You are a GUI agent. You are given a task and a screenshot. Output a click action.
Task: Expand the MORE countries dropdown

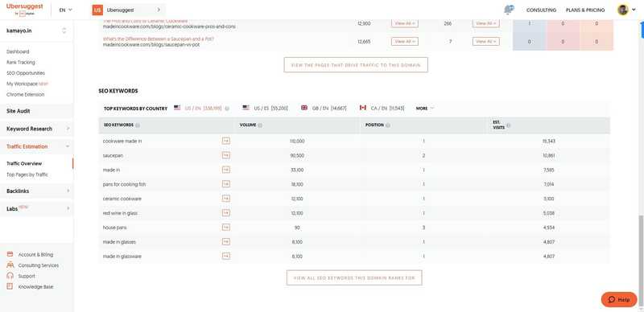[425, 109]
